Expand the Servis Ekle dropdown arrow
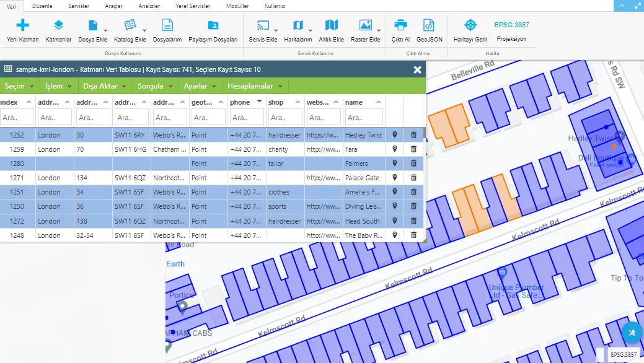 coord(276,30)
